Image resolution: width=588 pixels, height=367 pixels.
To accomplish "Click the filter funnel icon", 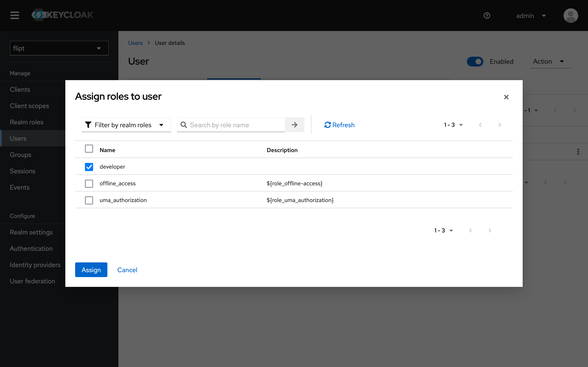I will point(88,125).
